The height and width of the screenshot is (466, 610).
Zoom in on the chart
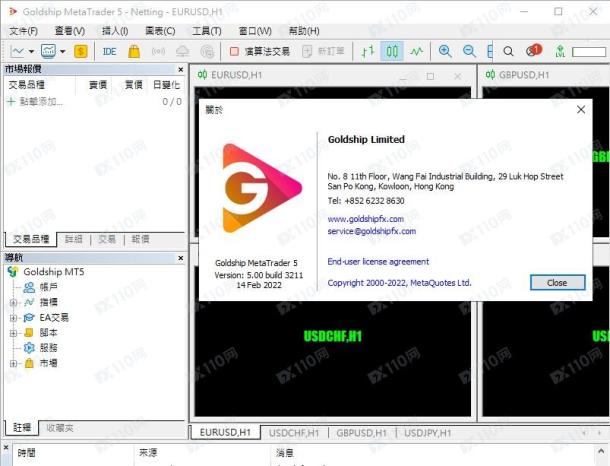(445, 51)
